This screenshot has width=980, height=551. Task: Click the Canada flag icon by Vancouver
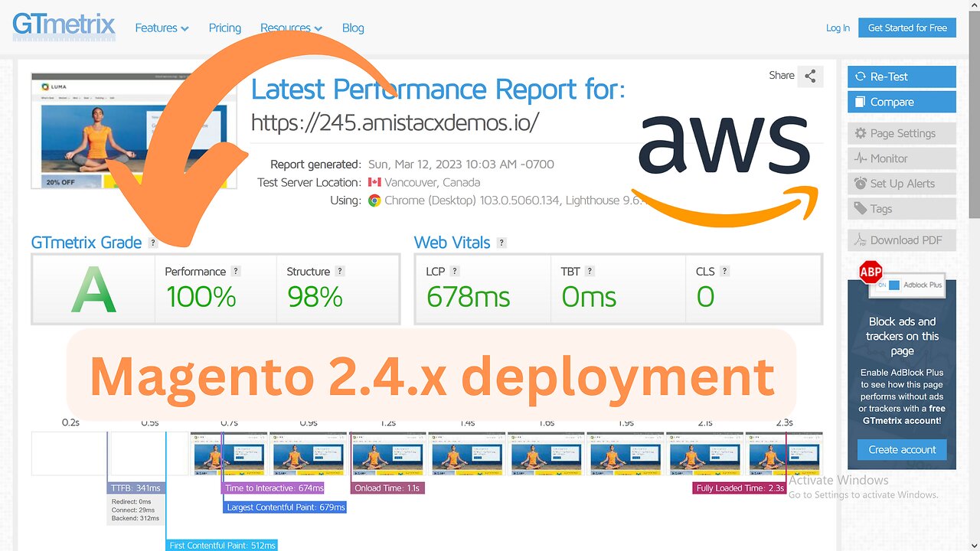pyautogui.click(x=374, y=182)
